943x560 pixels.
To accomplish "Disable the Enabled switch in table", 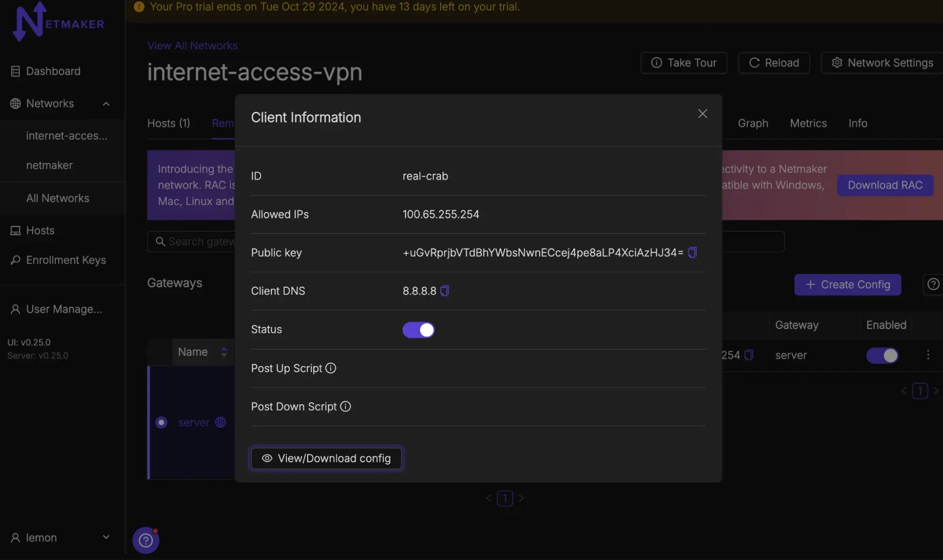I will (x=882, y=355).
